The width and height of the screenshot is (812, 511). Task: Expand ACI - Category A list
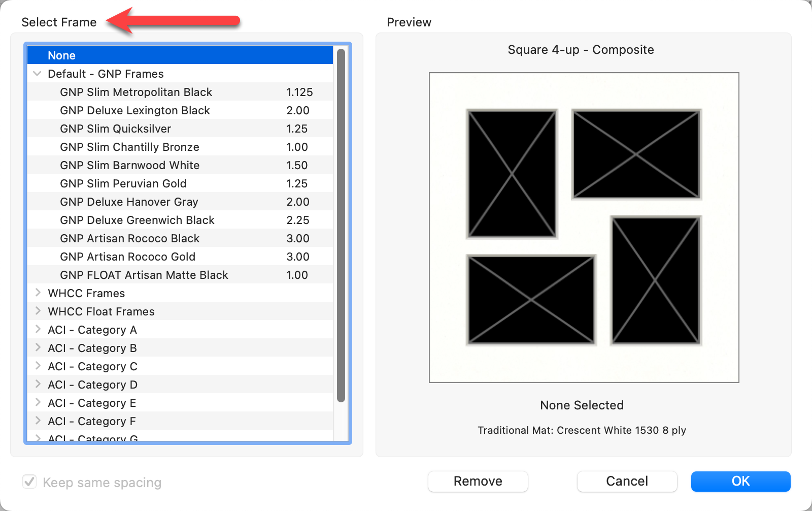tap(38, 330)
